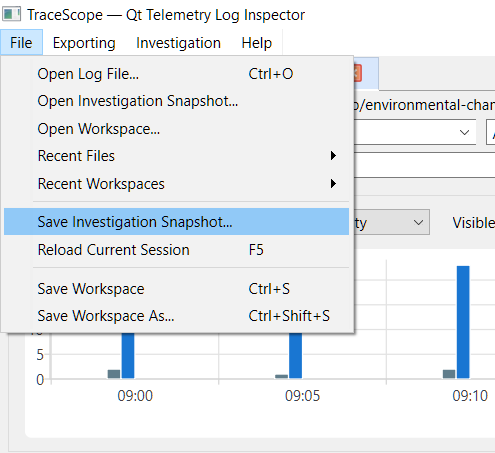Image resolution: width=495 pixels, height=453 pixels.
Task: Open the dropdown ending in 'ty'
Action: pyautogui.click(x=392, y=222)
